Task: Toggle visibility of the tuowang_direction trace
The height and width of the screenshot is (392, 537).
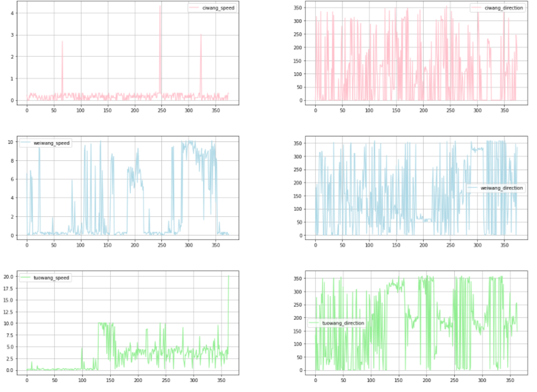Action: 341,323
